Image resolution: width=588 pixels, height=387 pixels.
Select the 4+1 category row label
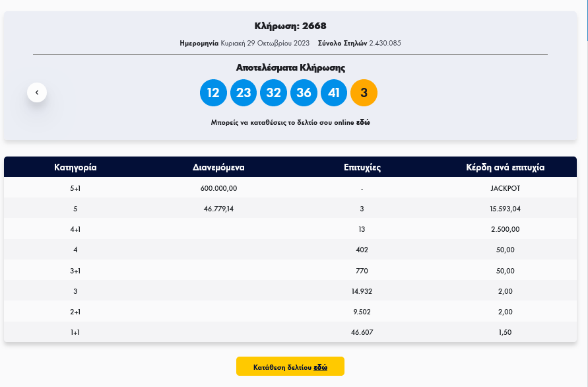pos(75,229)
